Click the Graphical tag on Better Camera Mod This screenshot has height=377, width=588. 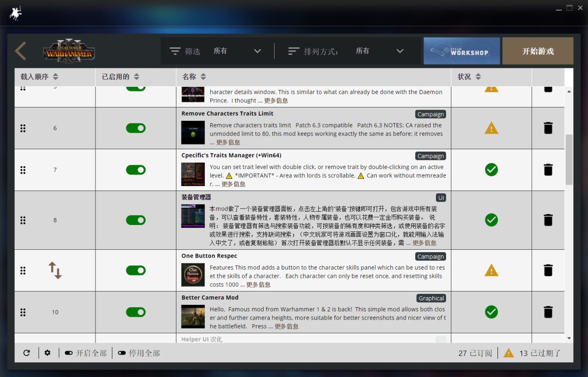(x=431, y=298)
